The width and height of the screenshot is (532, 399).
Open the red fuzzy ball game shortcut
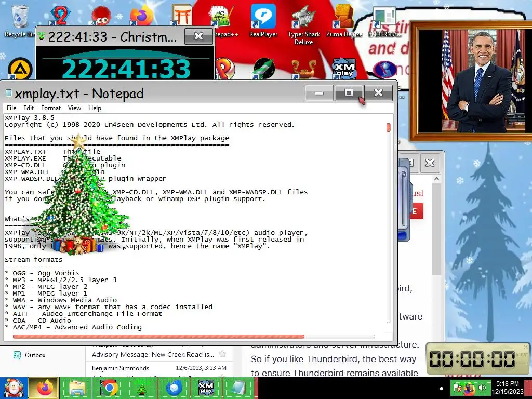(x=100, y=16)
